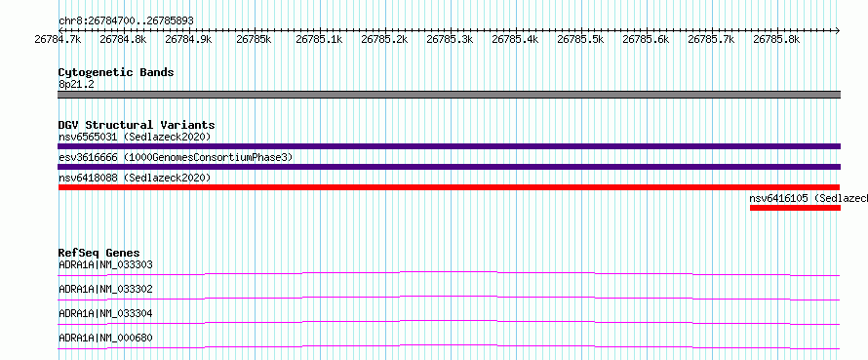Screen dimensions: 868x360
Task: Click the 26785.8k ruler tick label
Action: [x=776, y=39]
